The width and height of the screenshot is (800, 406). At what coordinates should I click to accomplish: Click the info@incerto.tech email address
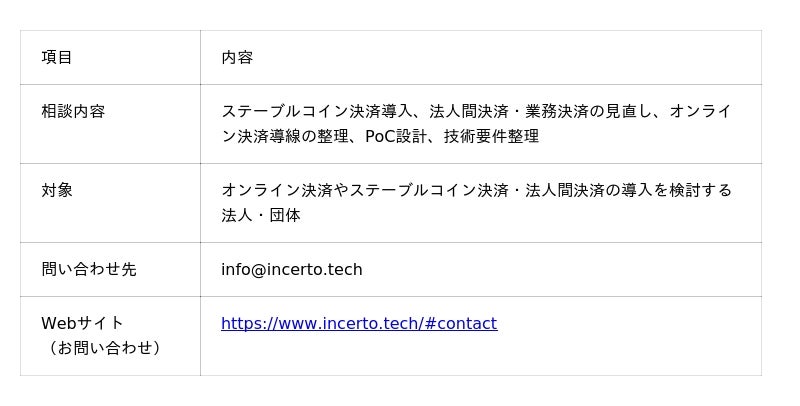click(x=291, y=270)
